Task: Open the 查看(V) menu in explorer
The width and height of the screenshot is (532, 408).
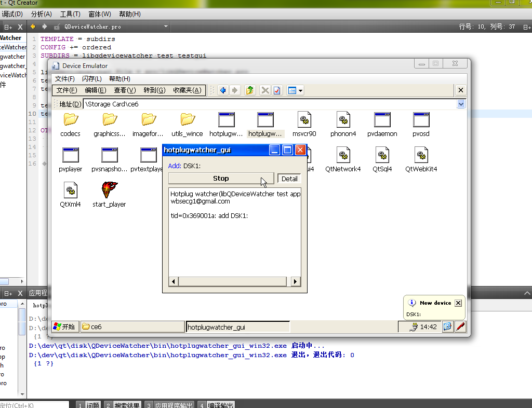Action: point(125,90)
